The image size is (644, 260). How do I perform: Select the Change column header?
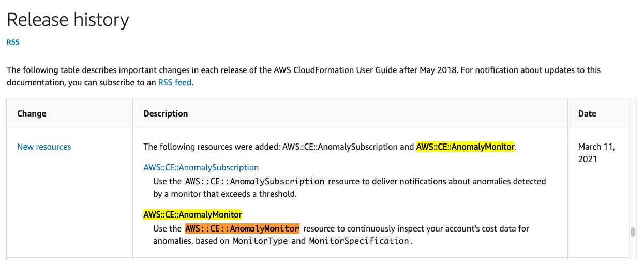point(32,113)
